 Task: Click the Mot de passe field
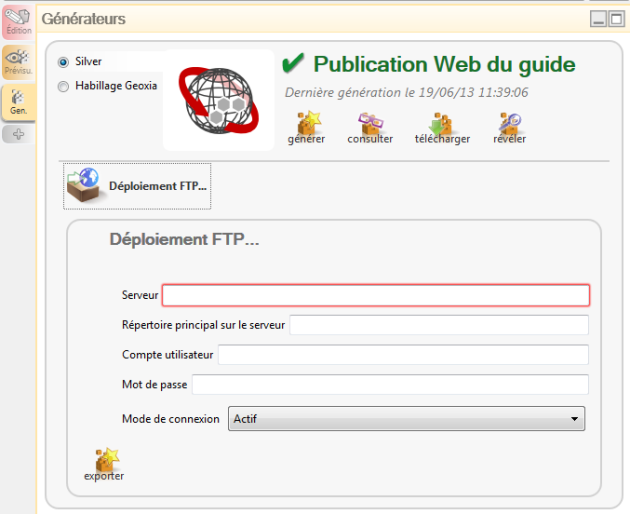coord(390,384)
